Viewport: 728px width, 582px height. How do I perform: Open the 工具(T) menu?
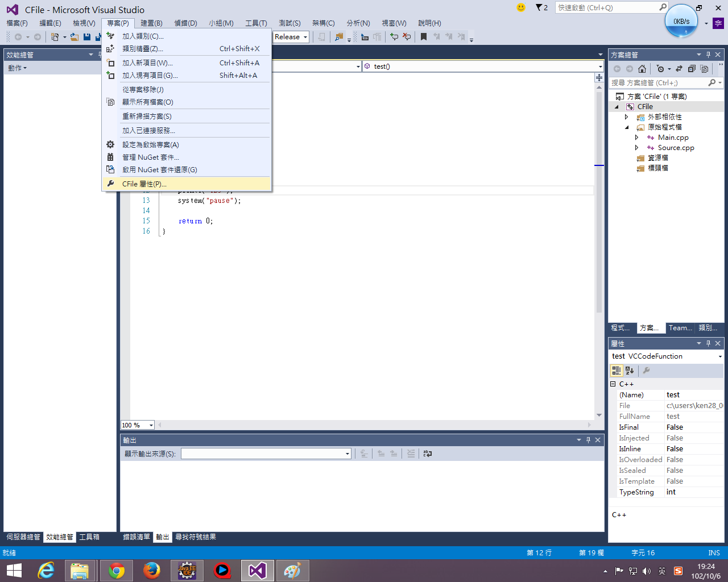click(x=256, y=23)
